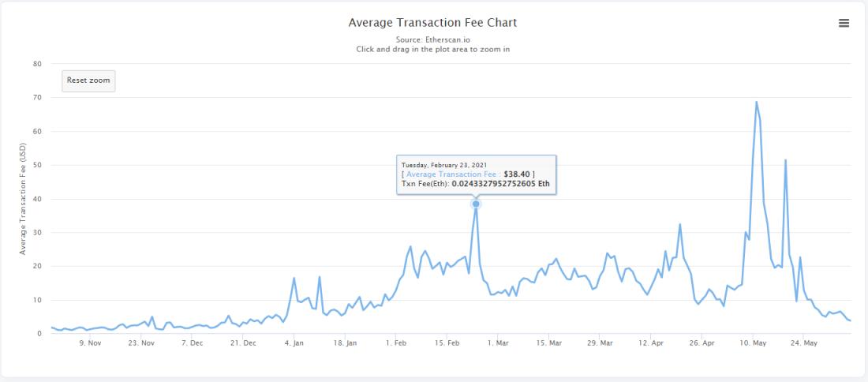Click the Average Transaction Fee Chart title
868x382 pixels.
pos(432,23)
